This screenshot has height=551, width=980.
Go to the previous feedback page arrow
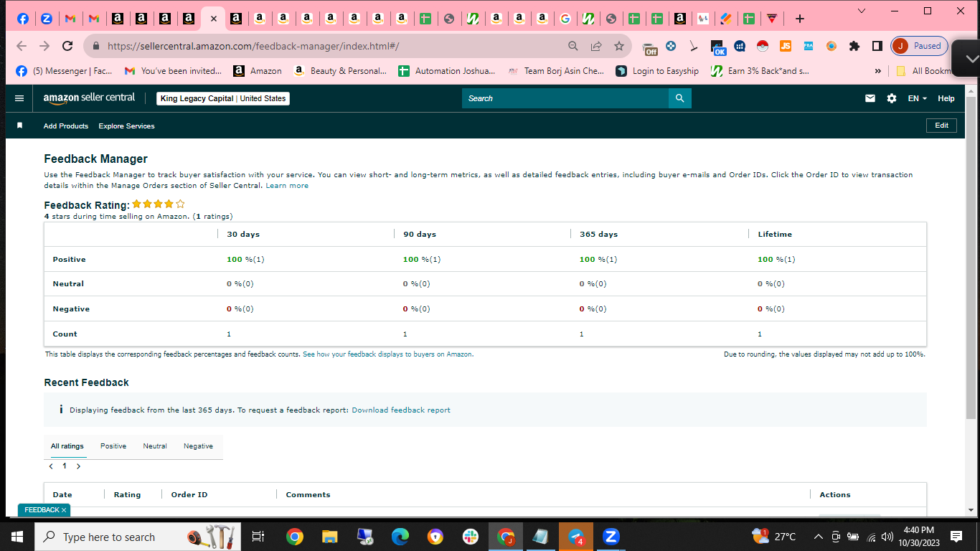[x=51, y=466]
